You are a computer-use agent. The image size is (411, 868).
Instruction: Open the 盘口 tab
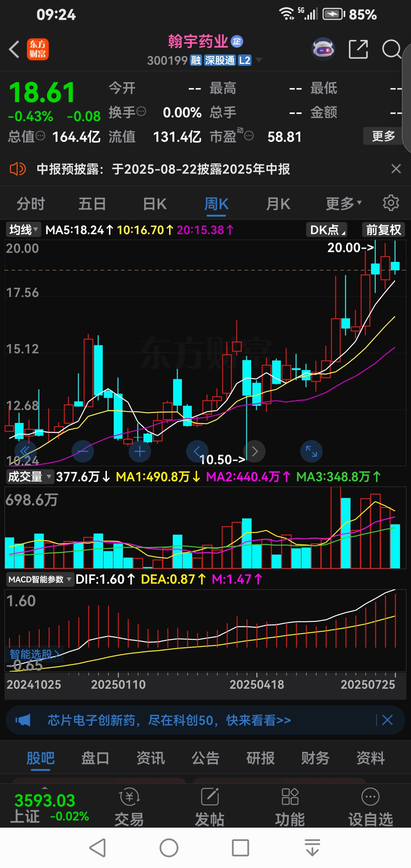96,758
